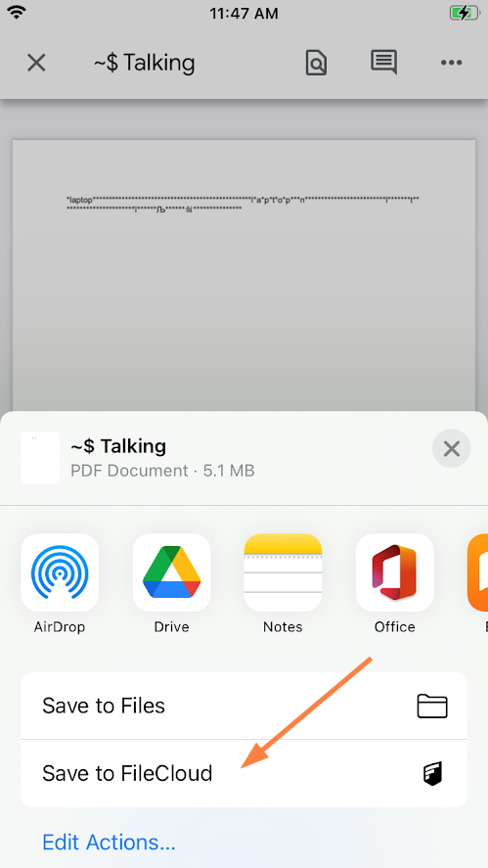Share via AirDrop icon
This screenshot has width=488, height=868.
coord(60,571)
